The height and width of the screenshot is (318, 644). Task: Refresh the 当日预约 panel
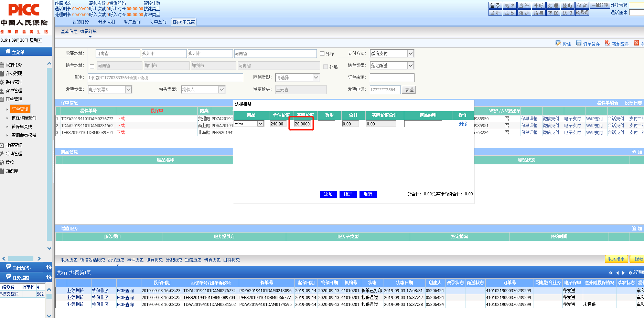(x=49, y=267)
